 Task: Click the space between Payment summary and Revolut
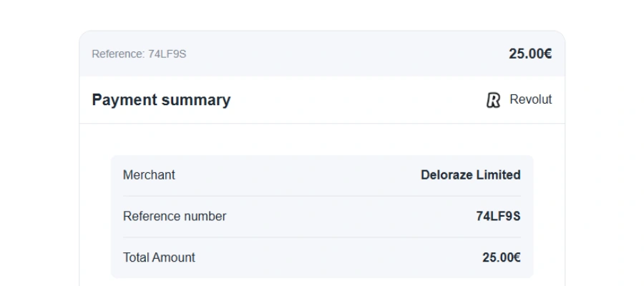(358, 100)
